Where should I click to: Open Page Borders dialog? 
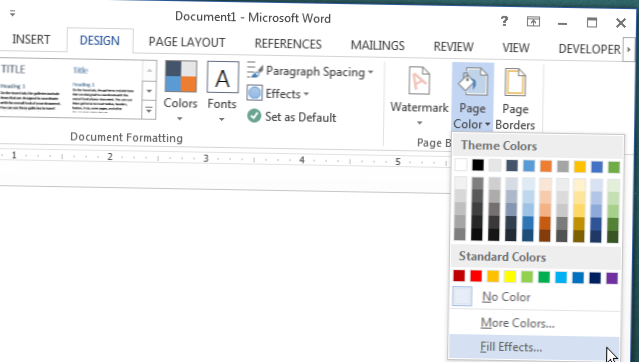click(x=515, y=99)
